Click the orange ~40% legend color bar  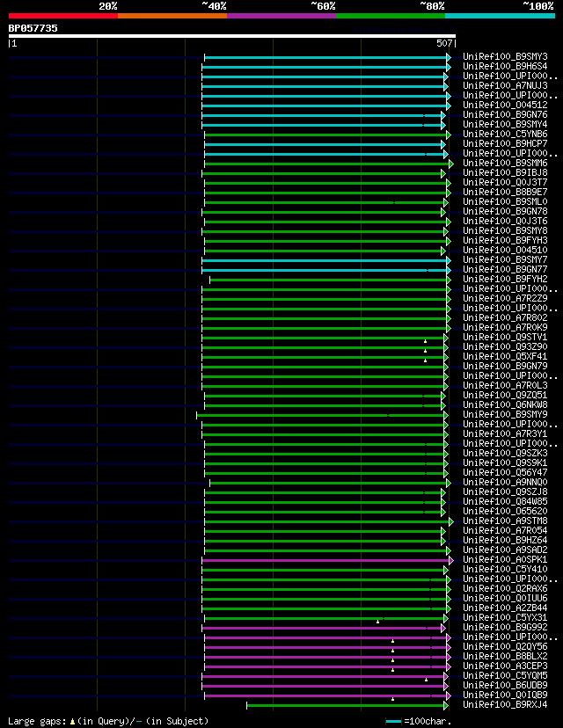pyautogui.click(x=172, y=16)
